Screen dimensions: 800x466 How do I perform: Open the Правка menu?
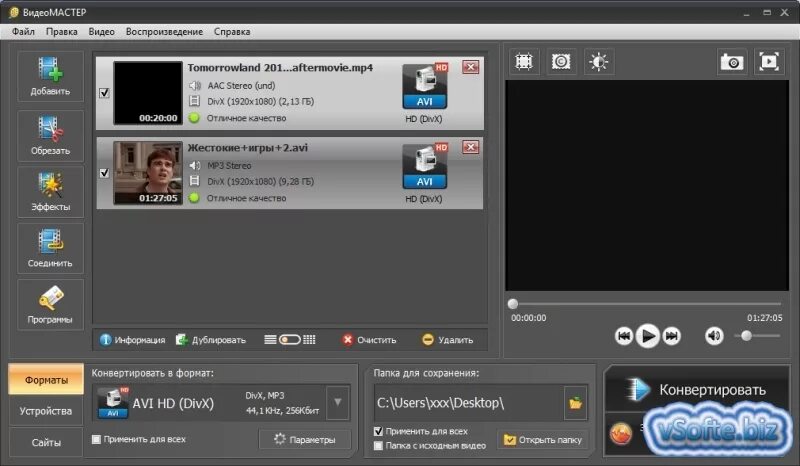[x=62, y=32]
